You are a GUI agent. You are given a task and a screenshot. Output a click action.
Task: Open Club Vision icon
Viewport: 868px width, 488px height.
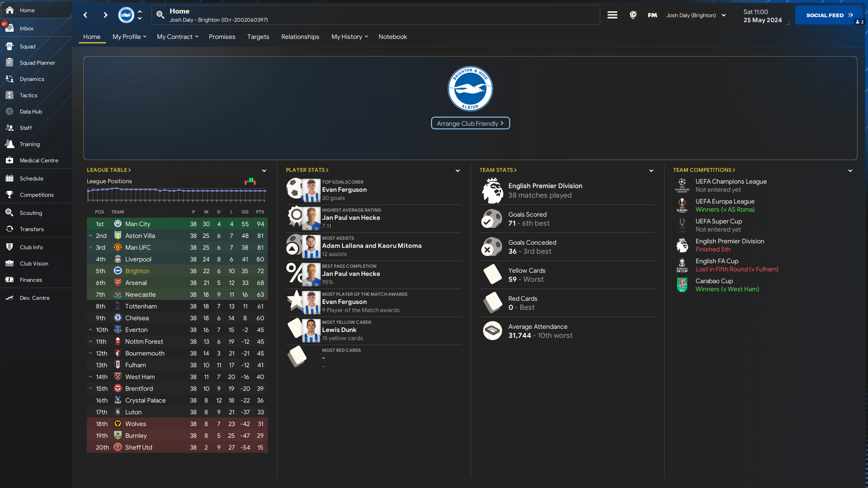click(9, 263)
